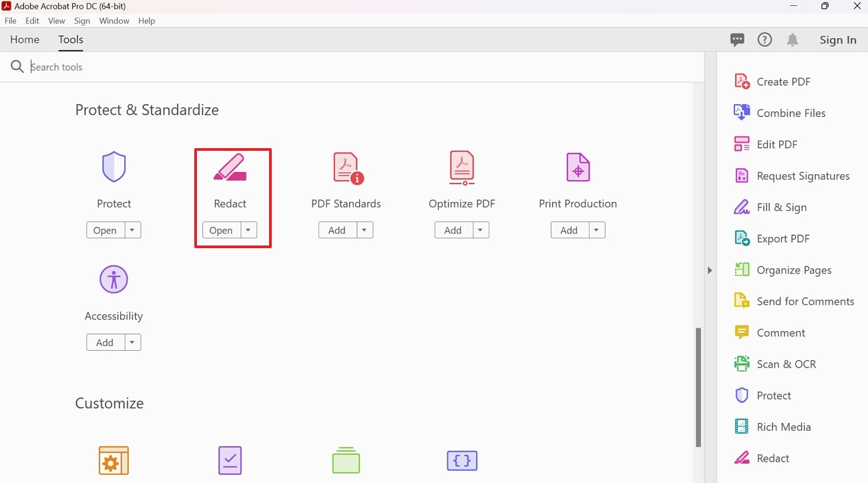This screenshot has height=483, width=868.
Task: Click the green stacked pages icon under Customize
Action: click(x=346, y=460)
